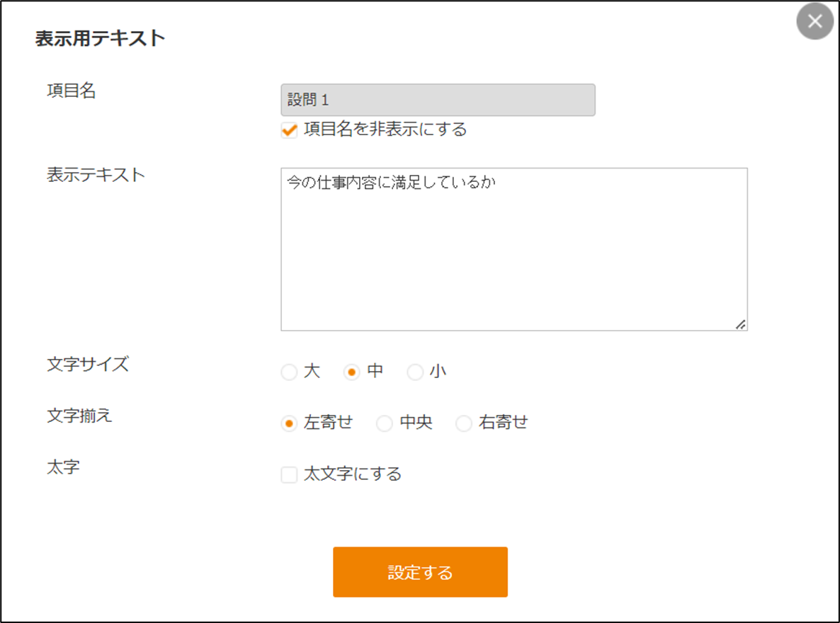The image size is (840, 623).
Task: Click the 太字 row label
Action: 63,467
